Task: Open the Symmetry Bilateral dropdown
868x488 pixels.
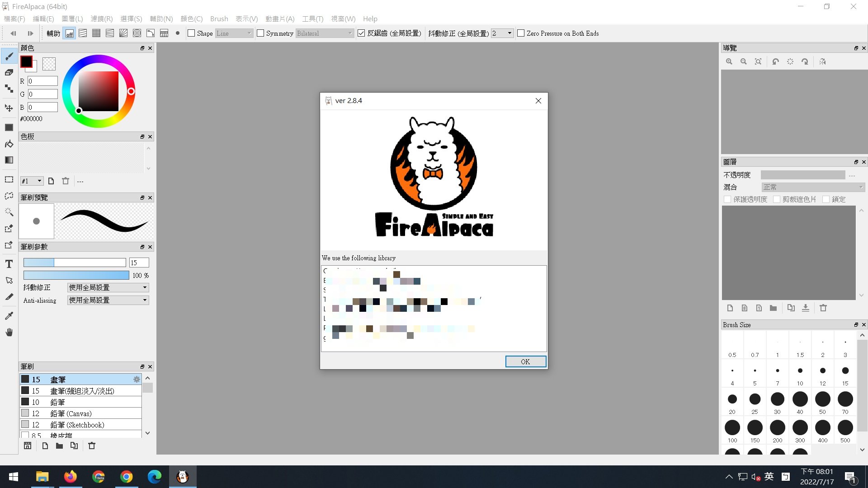Action: [x=325, y=33]
